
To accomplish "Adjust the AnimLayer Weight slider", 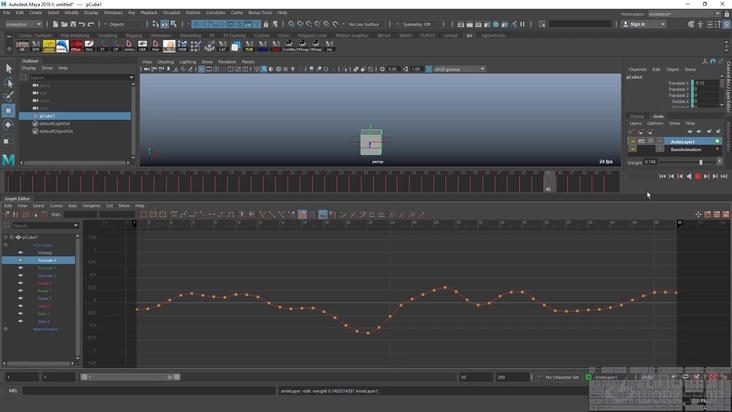I will point(700,161).
